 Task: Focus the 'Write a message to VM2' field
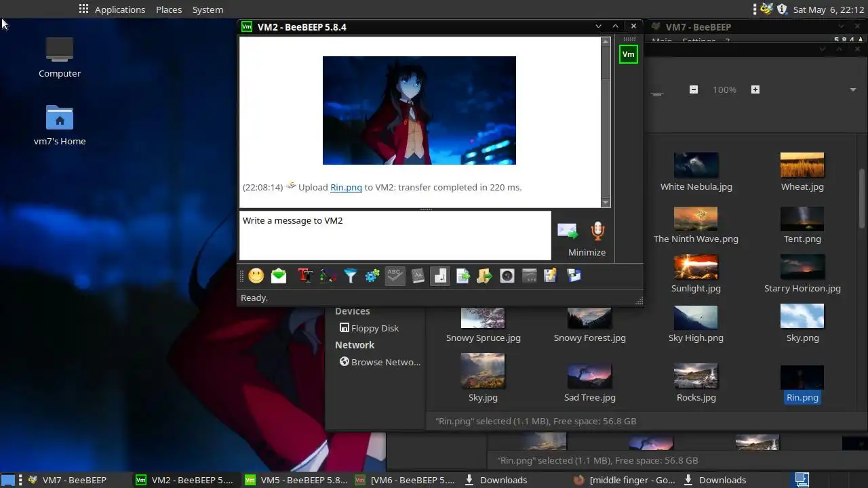coord(395,235)
